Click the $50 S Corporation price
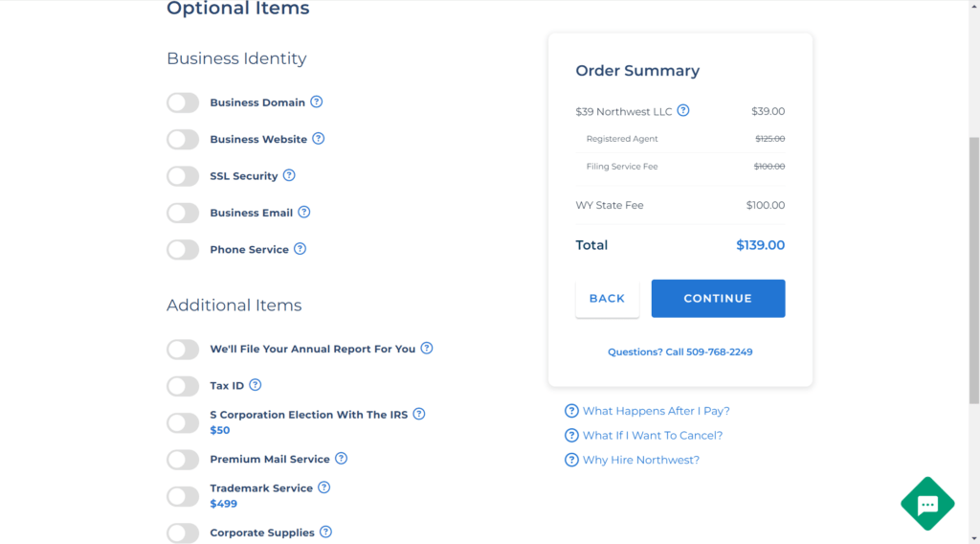Viewport: 980px width, 544px height. 220,430
